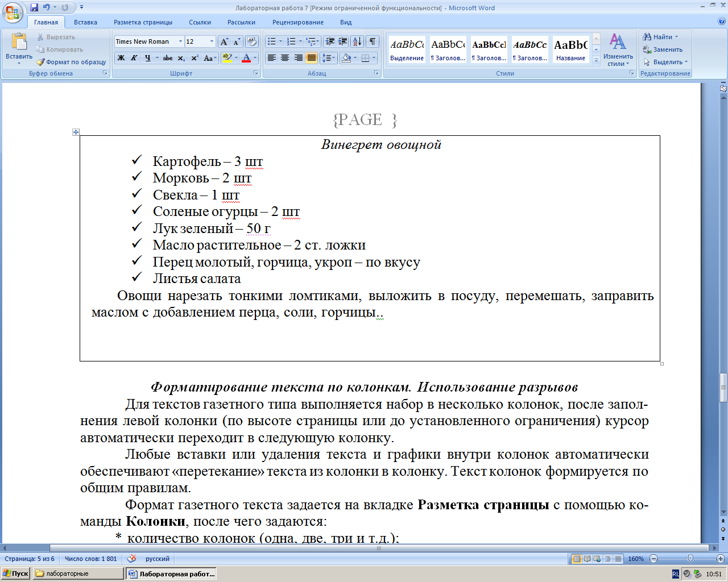The width and height of the screenshot is (728, 582).
Task: Click the shading paint bucket icon
Action: point(346,58)
